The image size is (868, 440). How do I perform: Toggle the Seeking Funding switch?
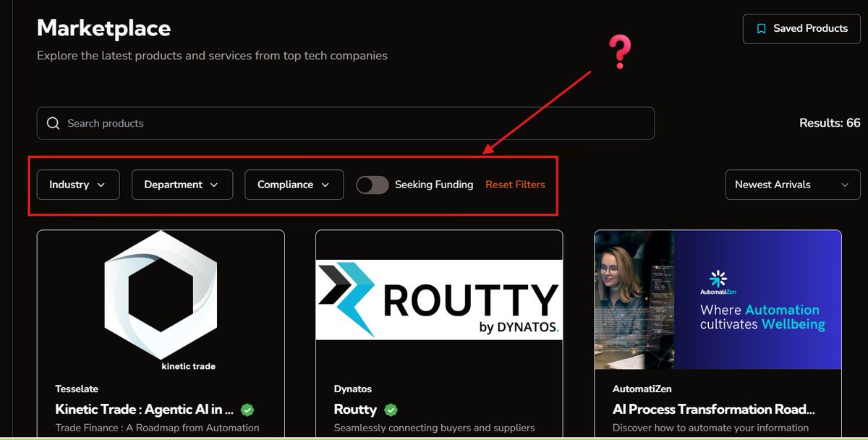pos(373,185)
